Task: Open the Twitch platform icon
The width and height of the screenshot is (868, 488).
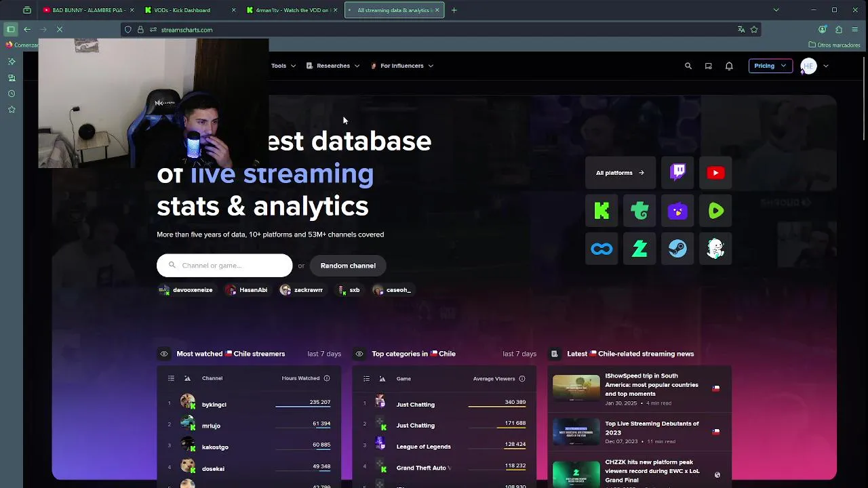Action: pos(677,173)
